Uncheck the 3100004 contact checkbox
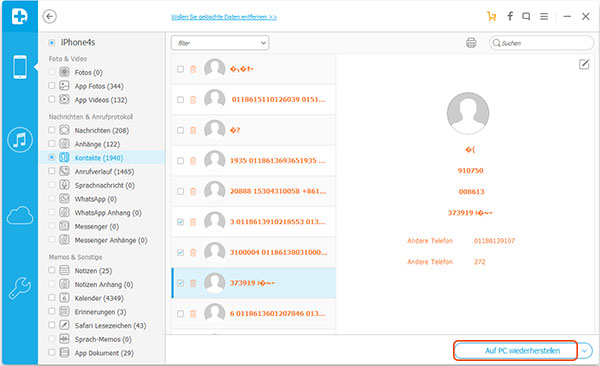Image resolution: width=600 pixels, height=366 pixels. coord(180,252)
